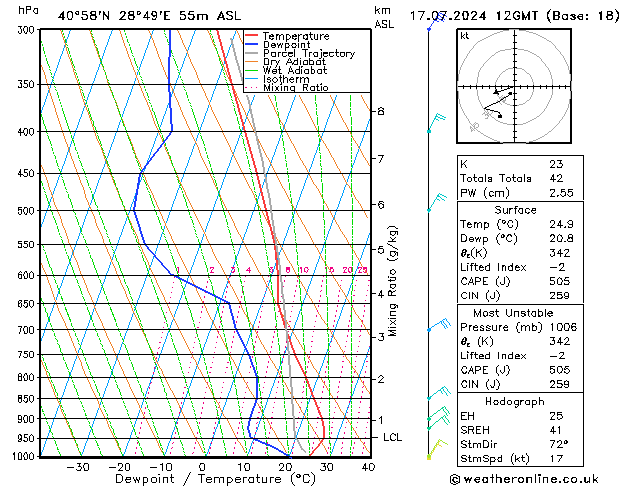Click the weatheronline.co.uk credit link
The width and height of the screenshot is (629, 486).
click(x=524, y=479)
